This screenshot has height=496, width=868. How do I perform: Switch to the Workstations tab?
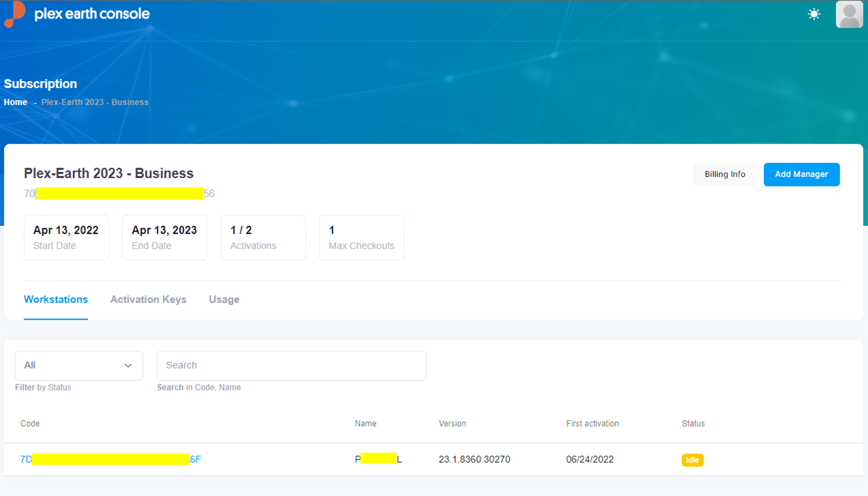(x=56, y=299)
